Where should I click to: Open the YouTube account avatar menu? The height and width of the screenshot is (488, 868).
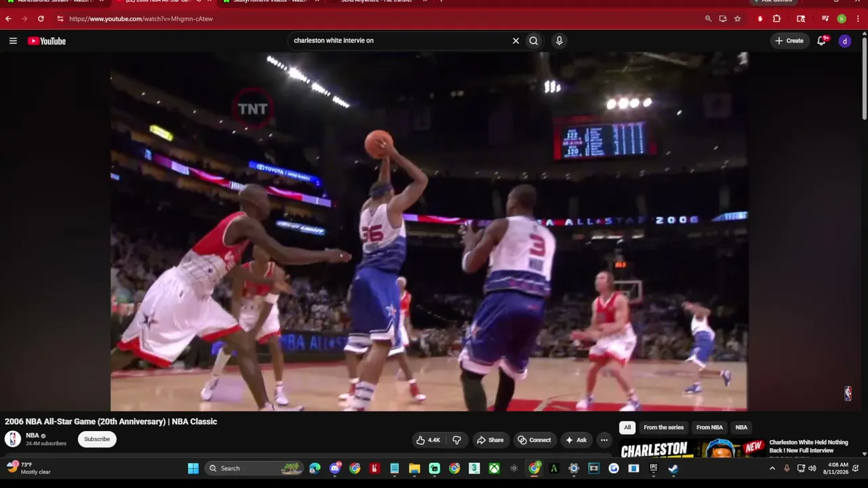844,41
